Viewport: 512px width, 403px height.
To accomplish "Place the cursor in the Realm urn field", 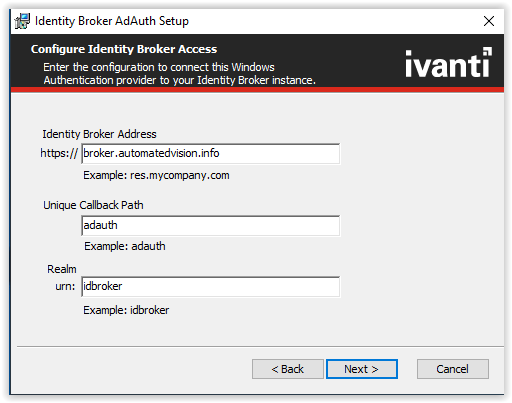I will tap(211, 287).
